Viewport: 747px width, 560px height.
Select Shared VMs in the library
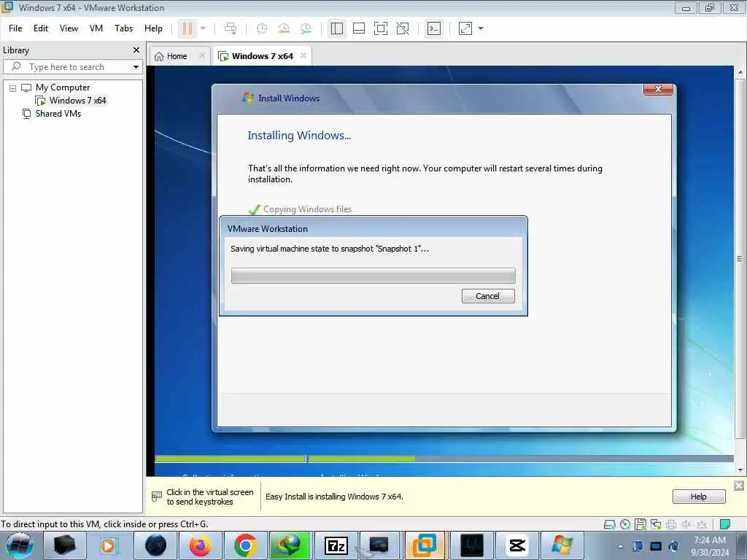[x=58, y=114]
